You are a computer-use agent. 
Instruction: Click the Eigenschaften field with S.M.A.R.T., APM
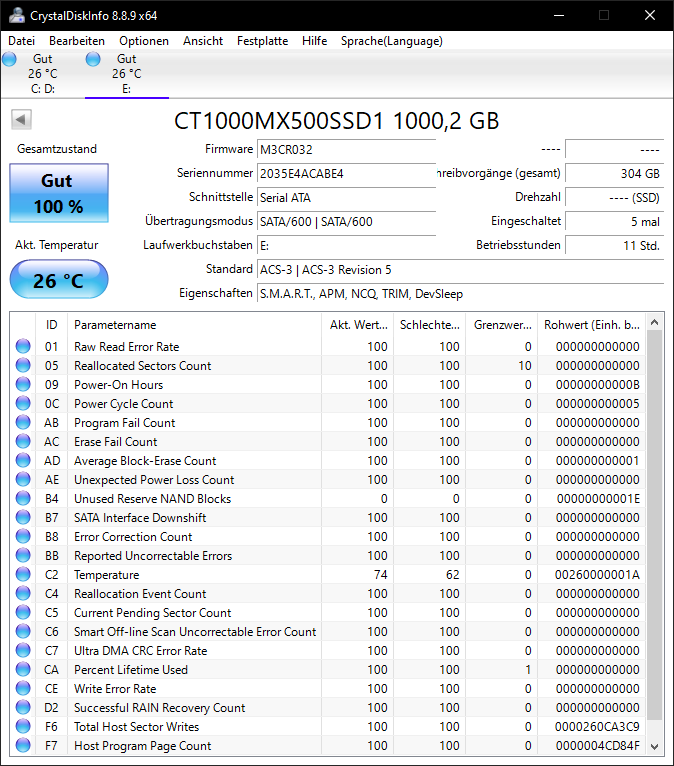[x=461, y=294]
